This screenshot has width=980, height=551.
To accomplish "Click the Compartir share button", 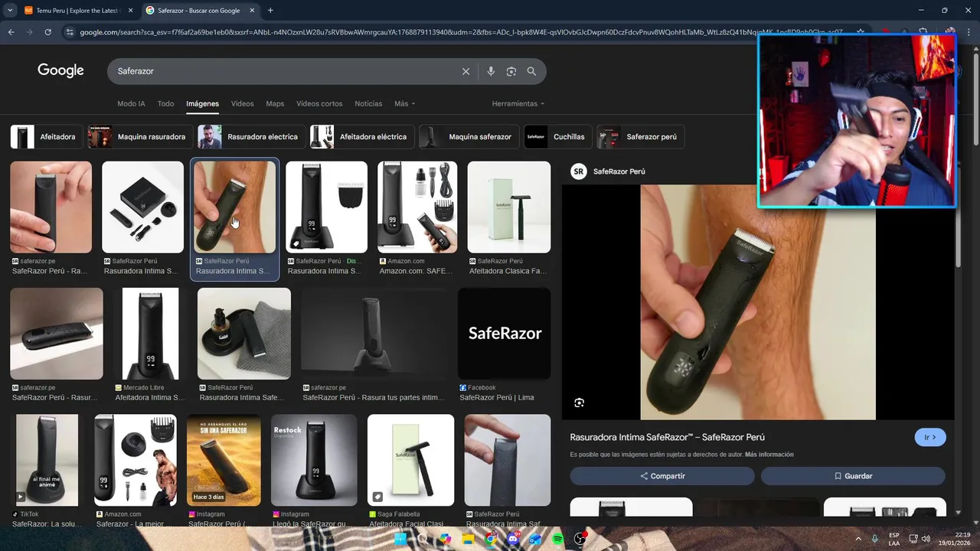I will coord(662,476).
